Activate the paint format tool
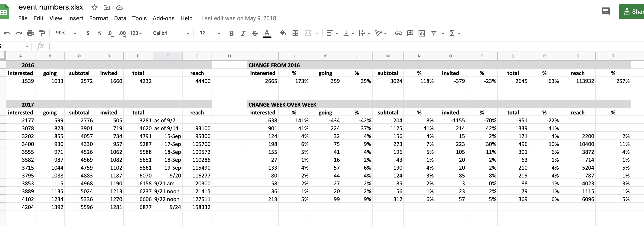The image size is (644, 226). 42,33
